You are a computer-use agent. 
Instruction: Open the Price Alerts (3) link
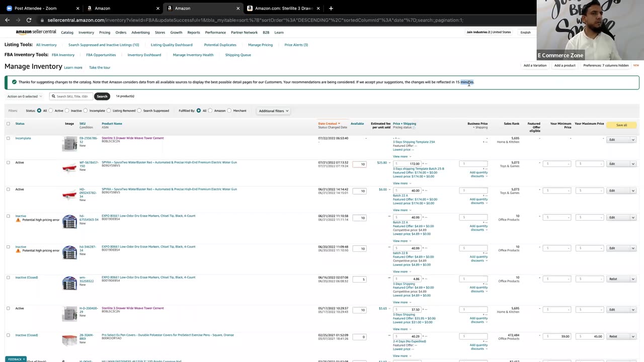coord(296,45)
